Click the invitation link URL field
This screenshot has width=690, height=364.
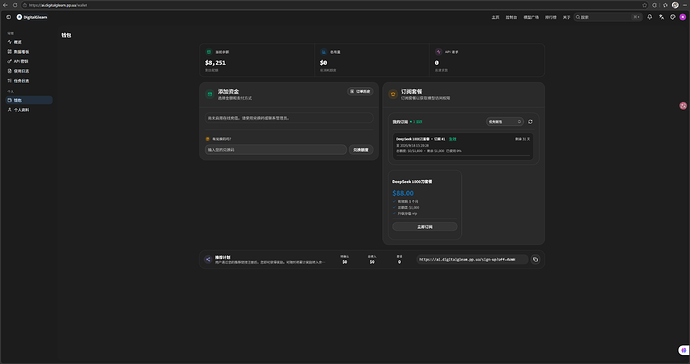[x=472, y=260]
